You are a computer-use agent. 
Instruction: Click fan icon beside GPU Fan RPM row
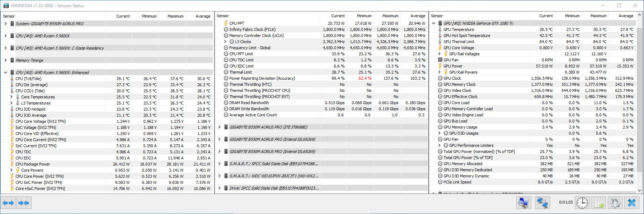point(440,60)
